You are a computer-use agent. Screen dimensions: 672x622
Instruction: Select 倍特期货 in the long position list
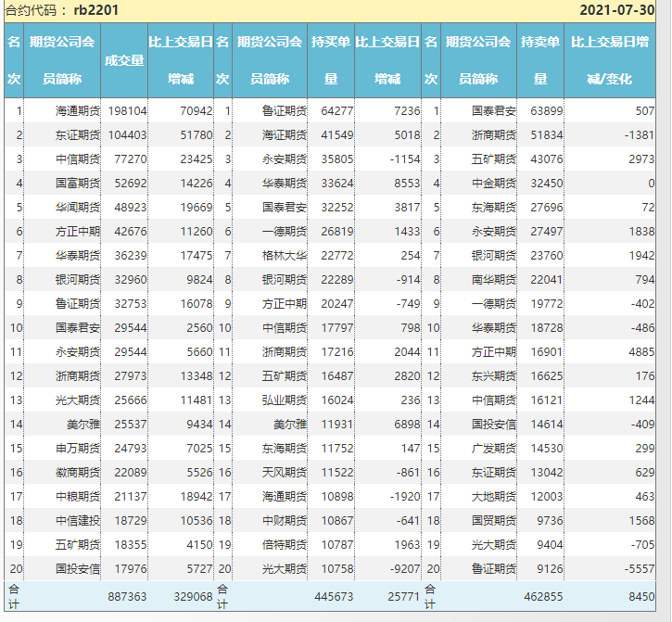point(285,545)
